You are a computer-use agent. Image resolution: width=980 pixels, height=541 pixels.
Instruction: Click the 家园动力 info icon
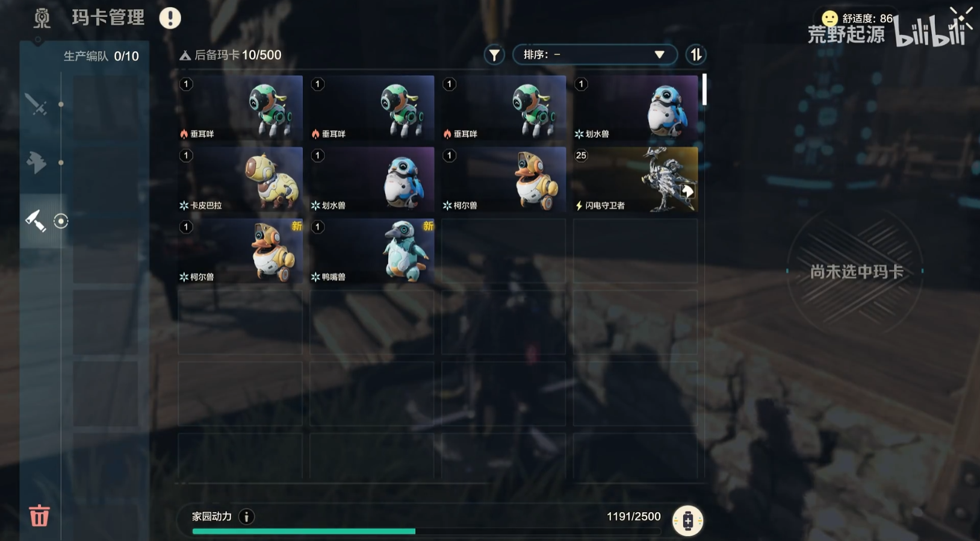[x=246, y=516]
